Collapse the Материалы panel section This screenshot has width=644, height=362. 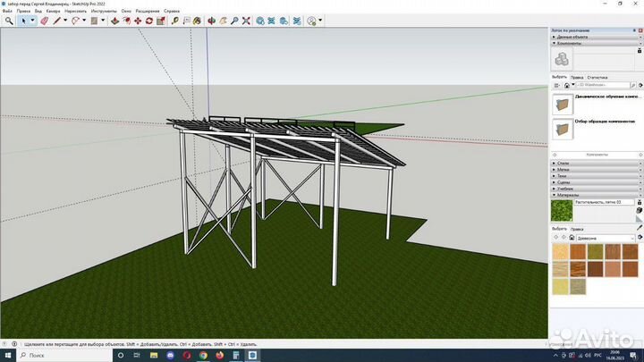(596, 195)
